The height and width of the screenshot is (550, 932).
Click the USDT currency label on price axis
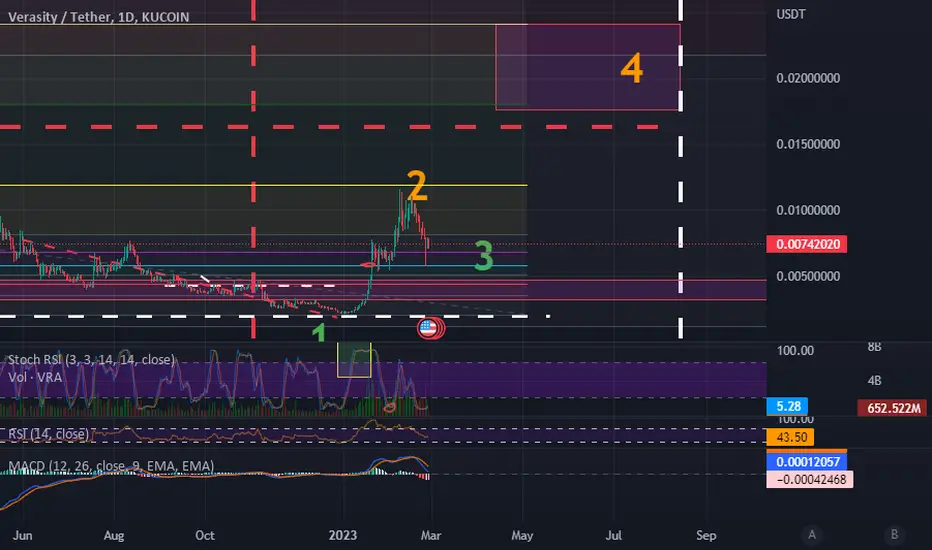[x=791, y=14]
